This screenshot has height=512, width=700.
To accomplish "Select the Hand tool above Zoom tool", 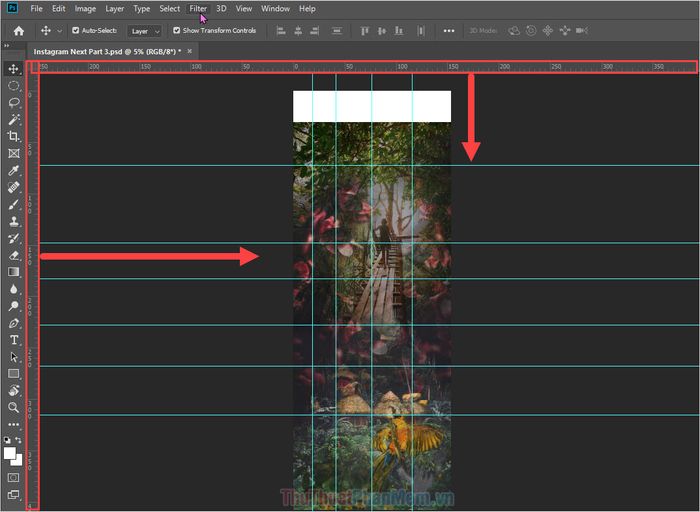I will coord(13,391).
